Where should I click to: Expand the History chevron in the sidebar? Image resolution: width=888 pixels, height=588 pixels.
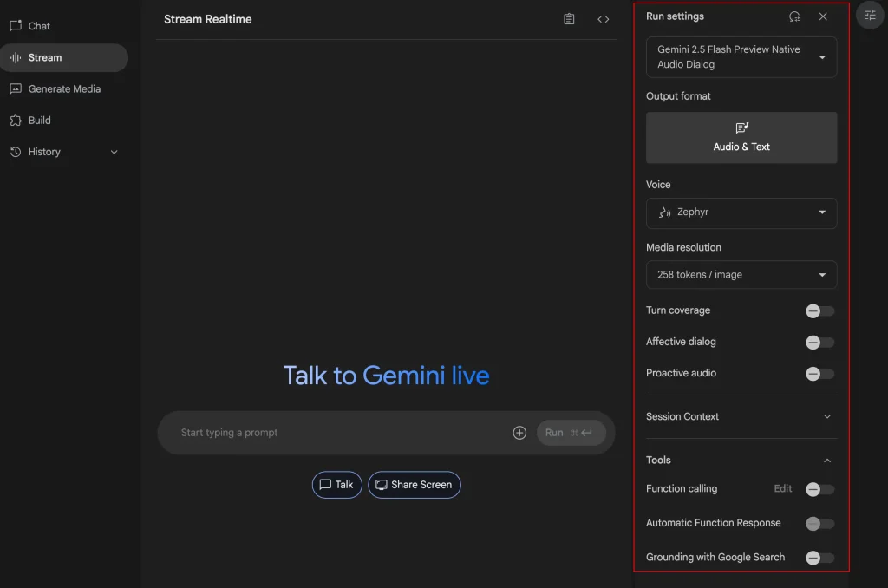114,152
